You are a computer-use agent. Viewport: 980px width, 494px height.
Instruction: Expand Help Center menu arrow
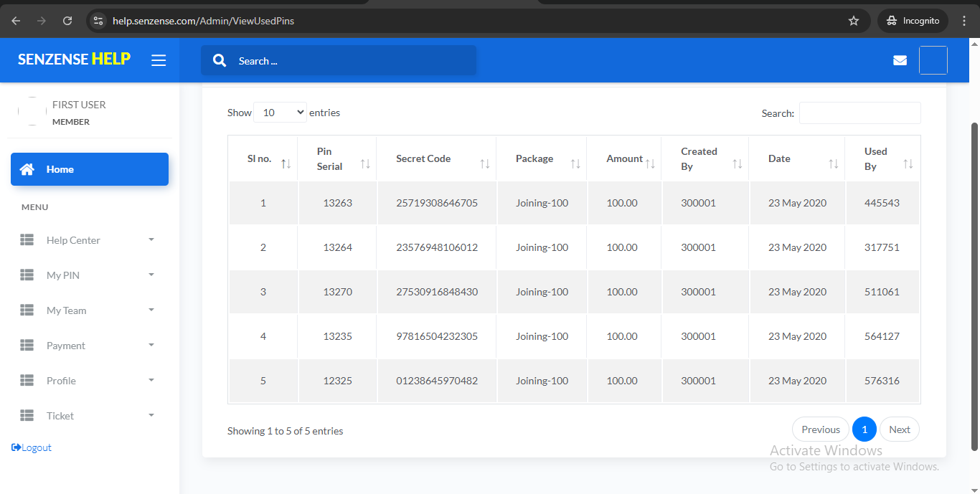pyautogui.click(x=151, y=239)
